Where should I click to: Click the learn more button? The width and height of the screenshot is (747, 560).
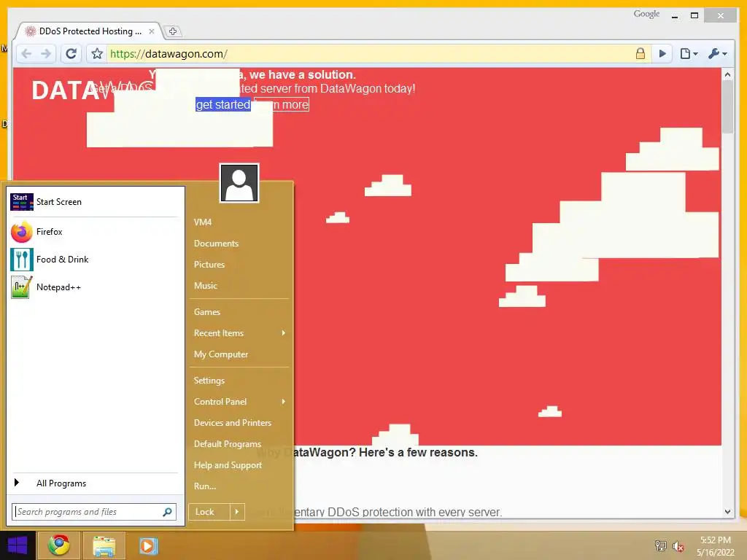[282, 104]
